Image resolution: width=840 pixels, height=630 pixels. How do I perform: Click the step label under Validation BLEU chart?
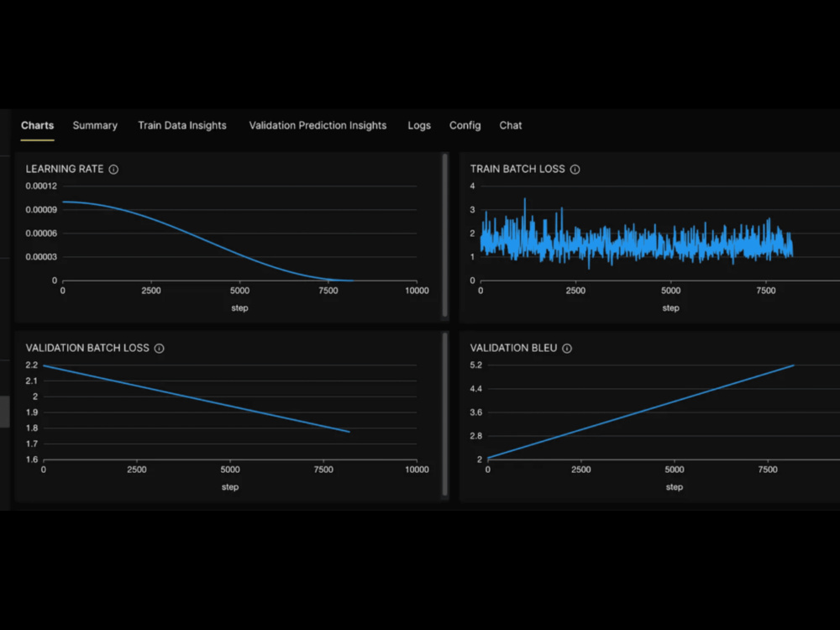click(x=674, y=487)
